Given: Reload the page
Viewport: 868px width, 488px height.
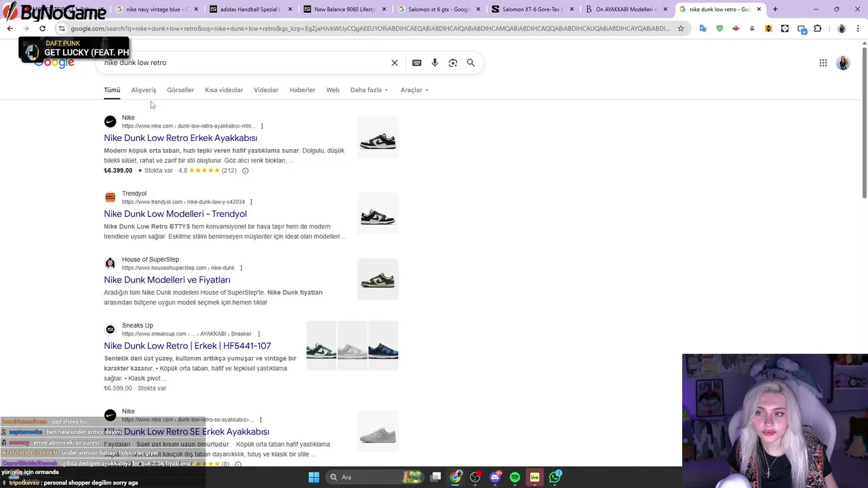Looking at the screenshot, I should click(x=42, y=28).
